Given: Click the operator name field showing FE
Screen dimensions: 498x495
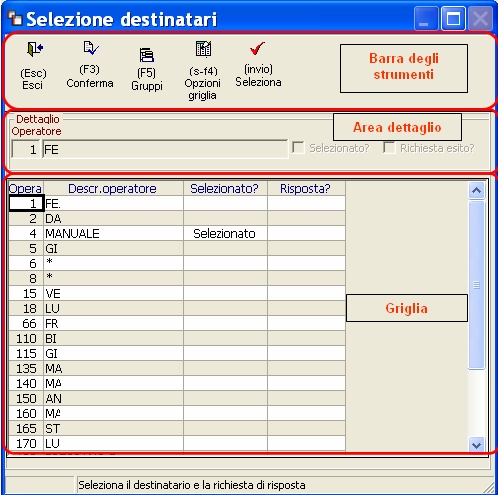Looking at the screenshot, I should (x=165, y=150).
